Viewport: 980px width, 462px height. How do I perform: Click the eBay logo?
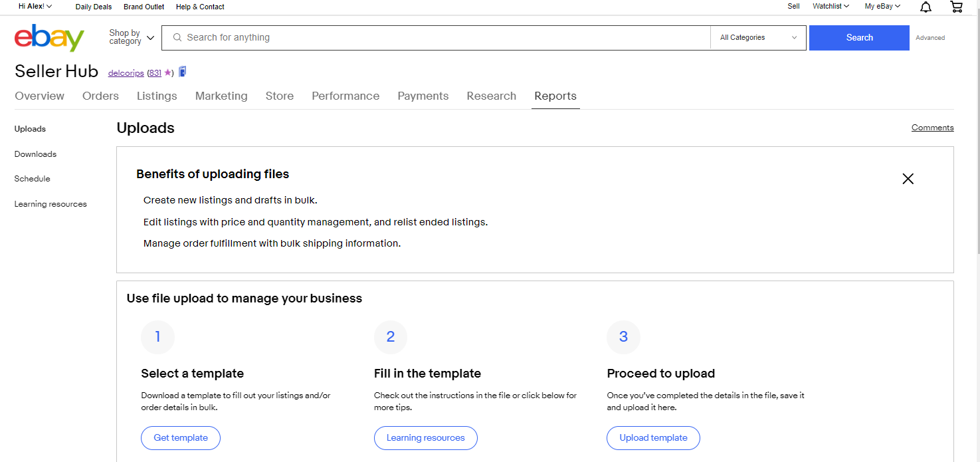point(50,38)
